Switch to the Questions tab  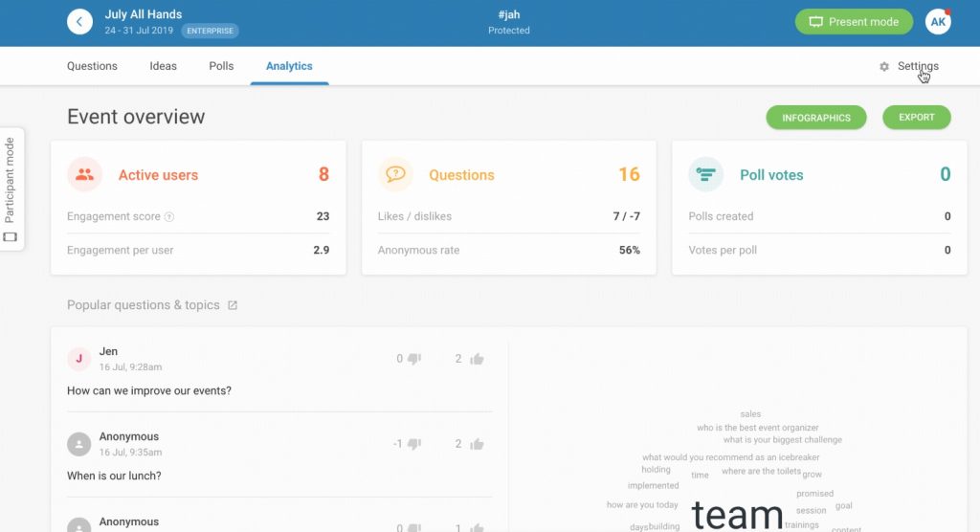tap(92, 66)
